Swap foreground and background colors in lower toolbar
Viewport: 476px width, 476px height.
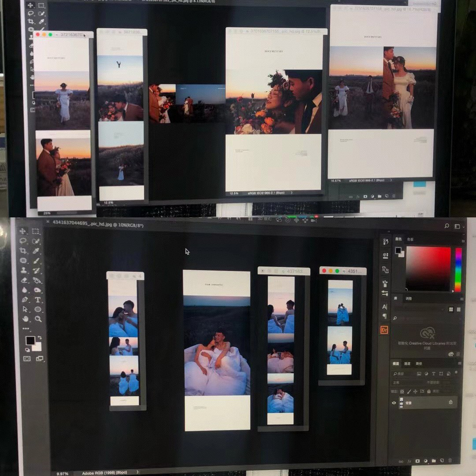pos(40,338)
